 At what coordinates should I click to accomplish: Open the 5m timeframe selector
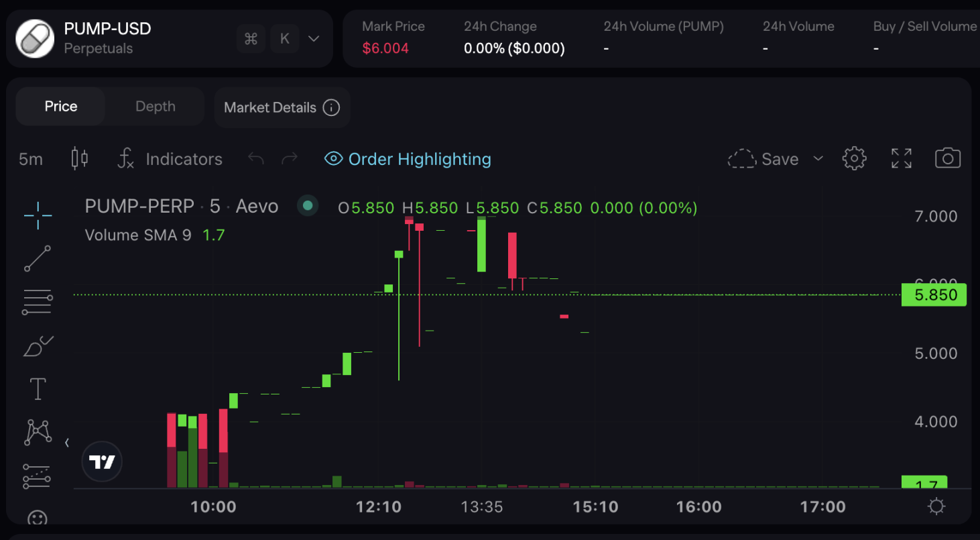click(31, 159)
